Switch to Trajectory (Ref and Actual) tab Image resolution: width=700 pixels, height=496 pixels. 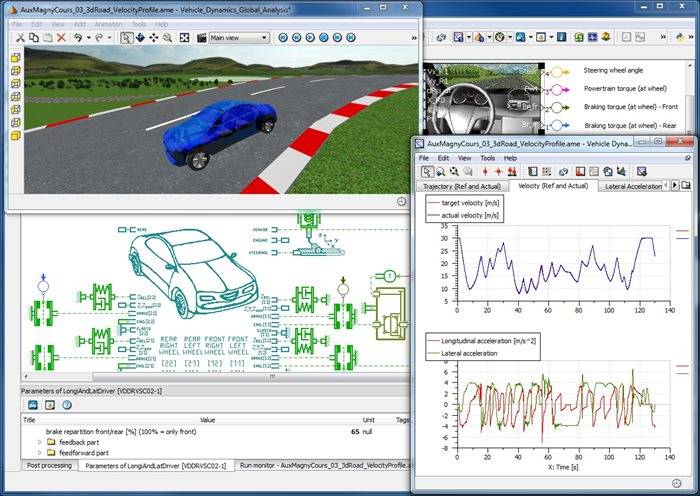[x=462, y=186]
